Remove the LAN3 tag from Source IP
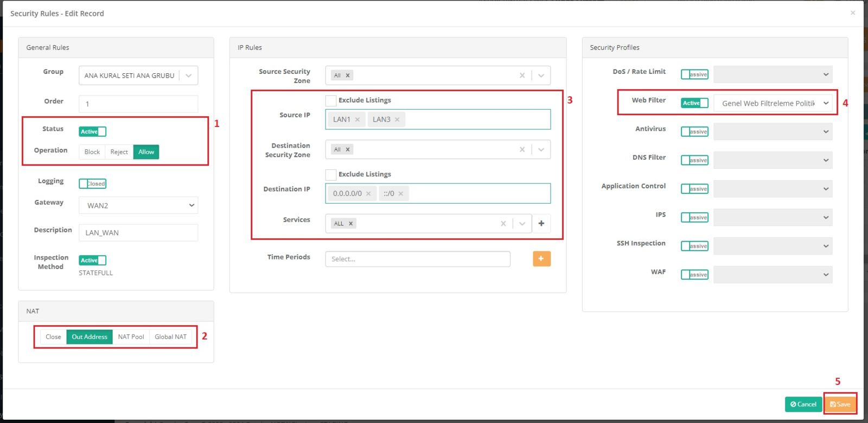 point(397,119)
